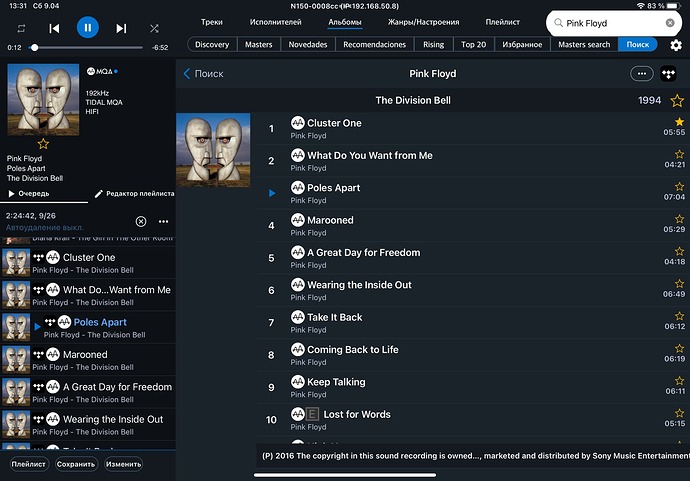The width and height of the screenshot is (690, 481).
Task: Open the Исполнителей tab
Action: [275, 22]
